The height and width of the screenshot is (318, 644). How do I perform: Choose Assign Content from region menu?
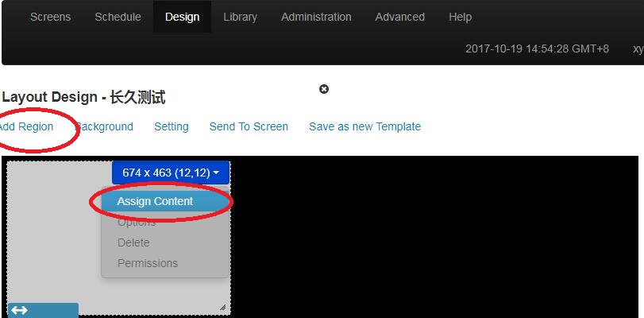[x=155, y=201]
